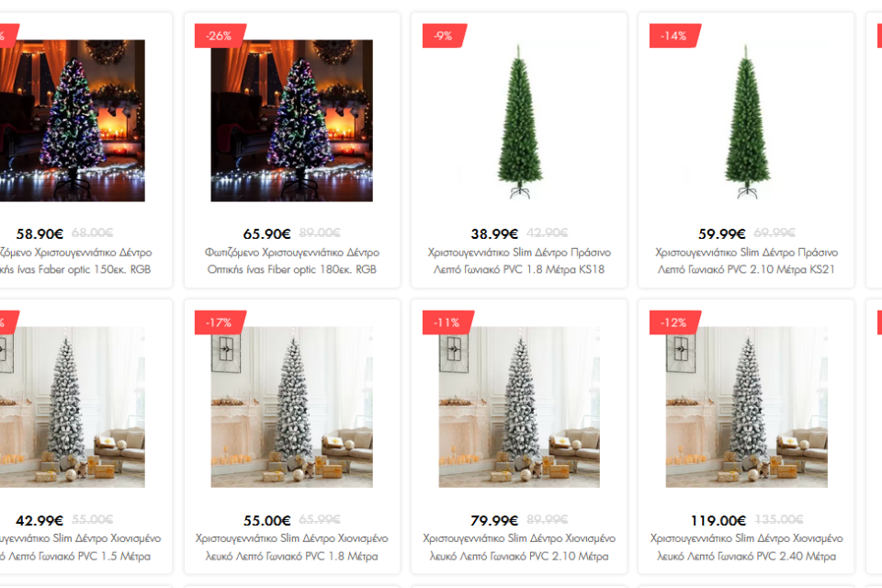The height and width of the screenshot is (588, 882).
Task: Open the 65.90€ Fiber optic 180εκ. tree image
Action: 291,120
